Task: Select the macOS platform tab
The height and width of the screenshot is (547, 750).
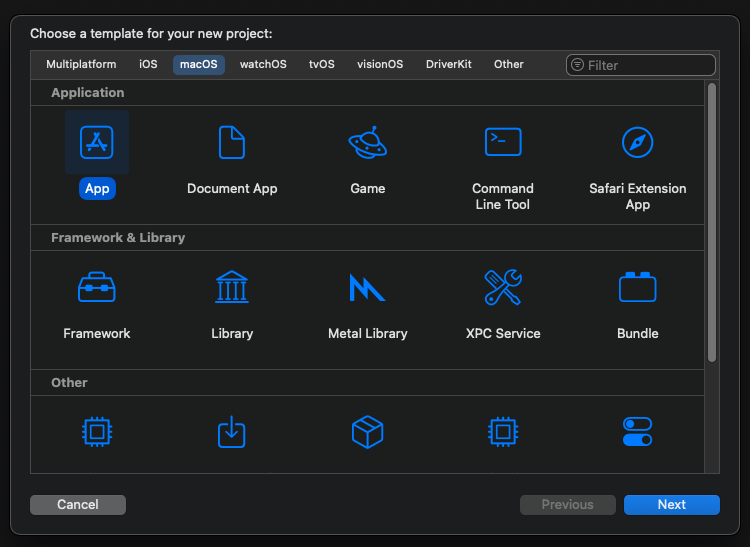Action: [199, 65]
